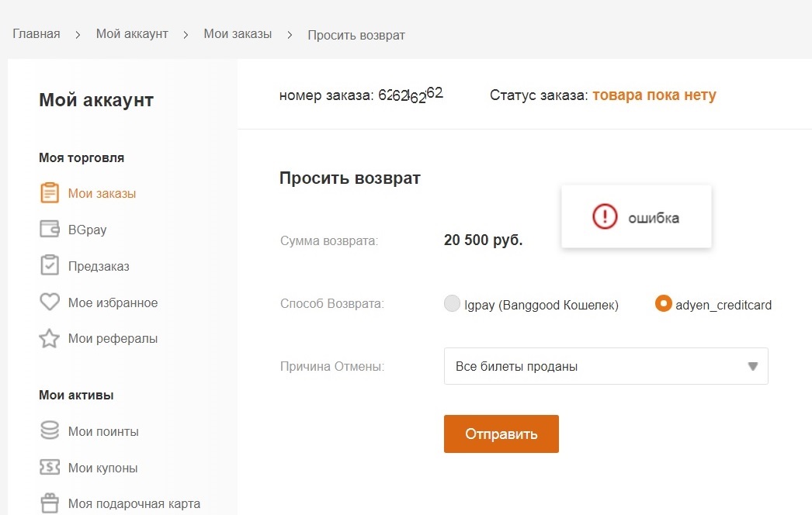Open the Мои купоны sidebar item
This screenshot has height=515, width=812.
[x=103, y=468]
